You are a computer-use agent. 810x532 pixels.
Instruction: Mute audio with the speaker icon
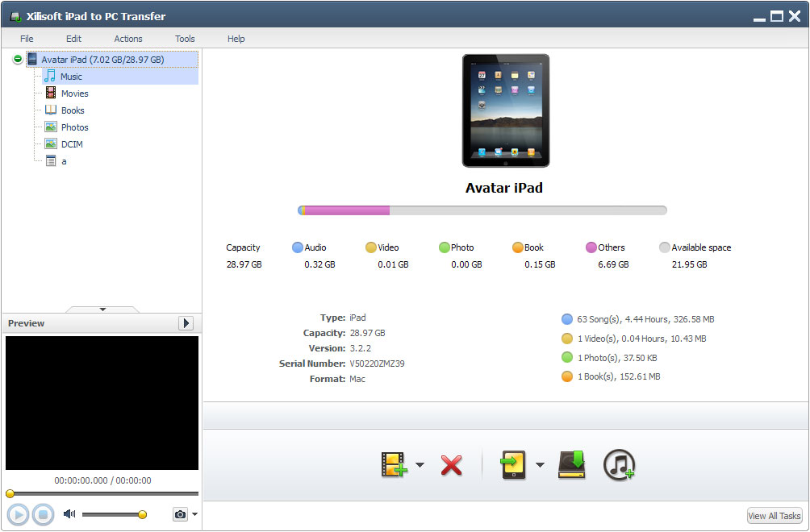(x=69, y=513)
